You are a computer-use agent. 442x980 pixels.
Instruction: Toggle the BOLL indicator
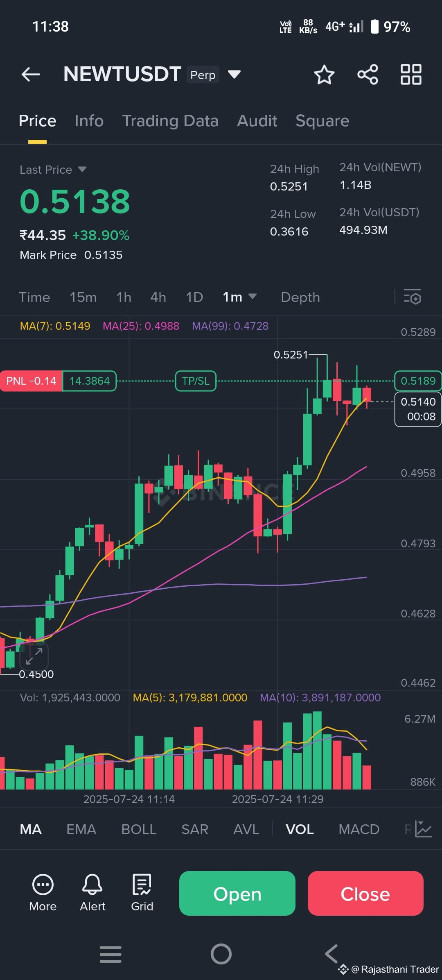click(139, 829)
